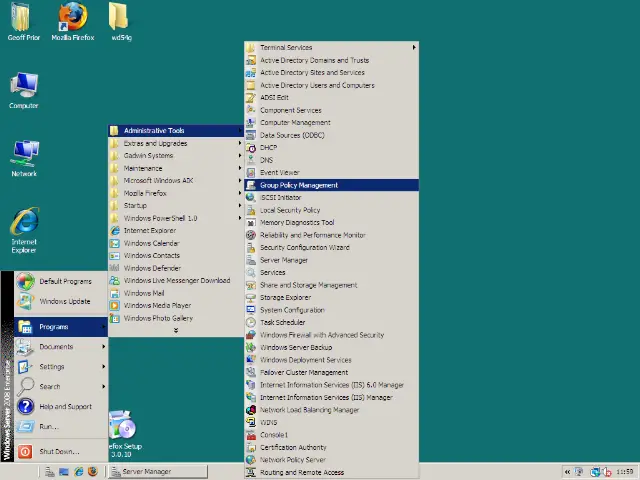Click the Computer Management icon
The image size is (640, 480).
click(251, 122)
